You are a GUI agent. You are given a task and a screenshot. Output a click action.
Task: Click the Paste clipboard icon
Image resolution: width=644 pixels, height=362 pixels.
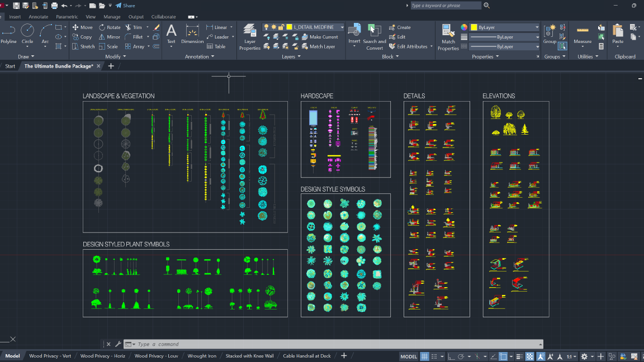[618, 34]
